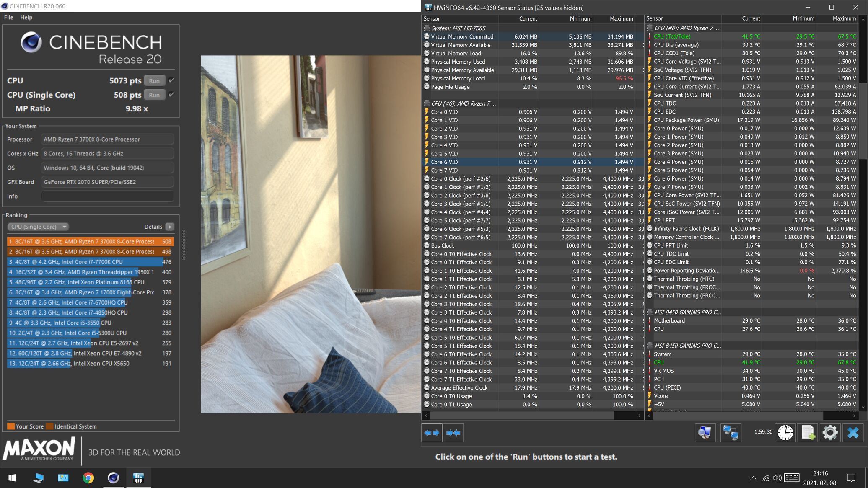Open Cinebench Help menu
The image size is (868, 488).
coord(26,17)
